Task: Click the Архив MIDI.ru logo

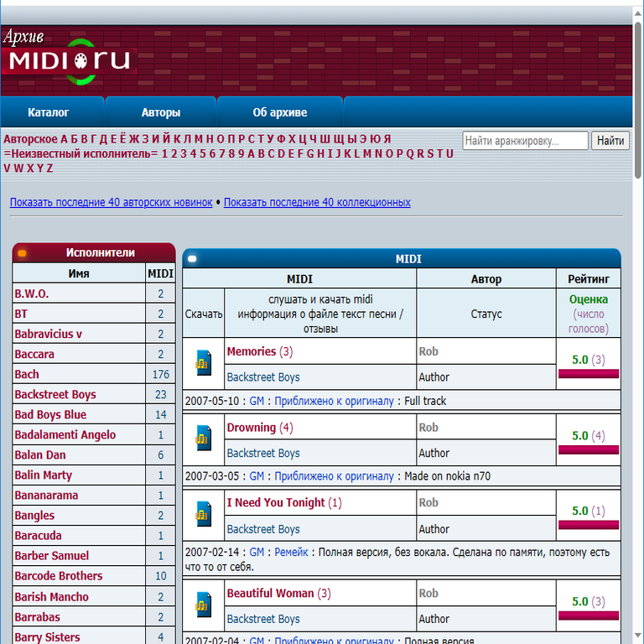Action: click(x=69, y=58)
